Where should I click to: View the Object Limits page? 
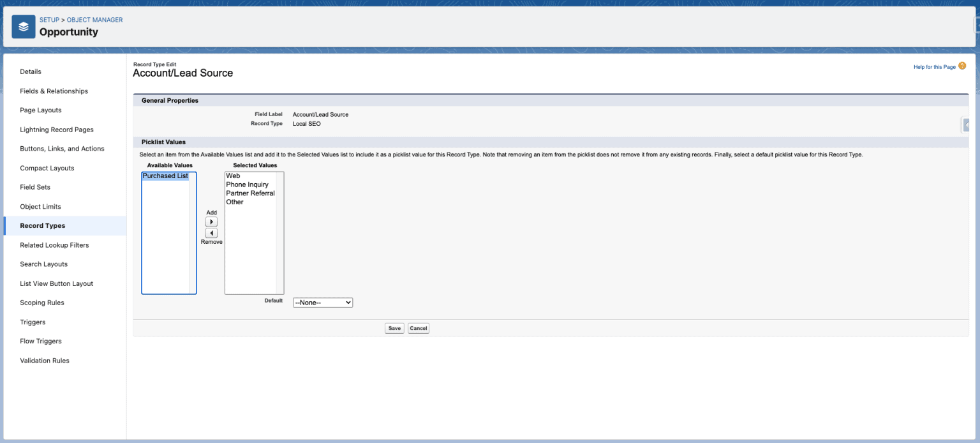click(41, 206)
